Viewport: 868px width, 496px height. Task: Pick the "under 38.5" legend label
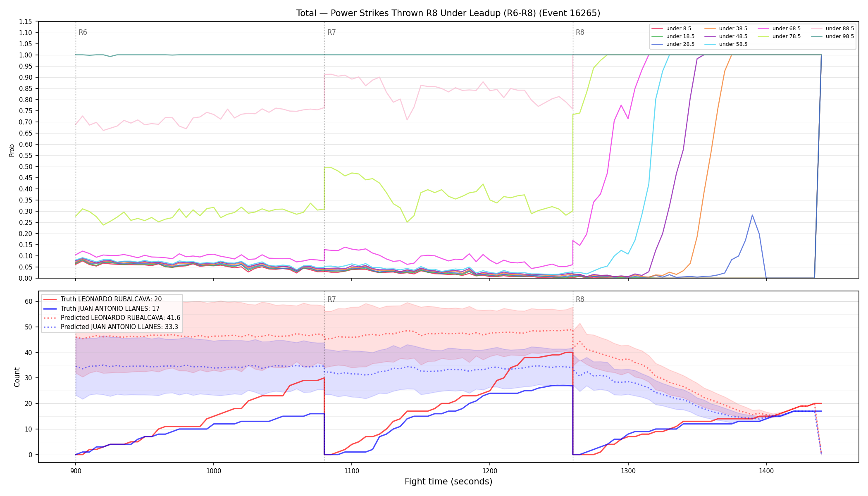(x=733, y=29)
